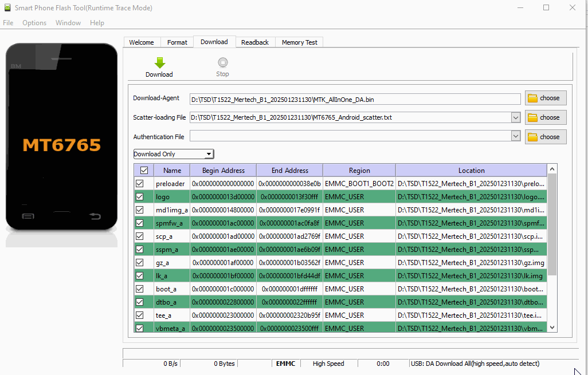Screen dimensions: 588x375
Task: Click folder icon to choose Authentication File
Action: tap(532, 137)
